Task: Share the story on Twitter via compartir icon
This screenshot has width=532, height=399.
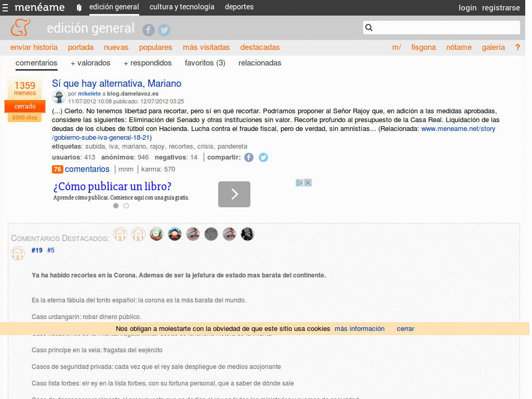Action: coord(263,157)
